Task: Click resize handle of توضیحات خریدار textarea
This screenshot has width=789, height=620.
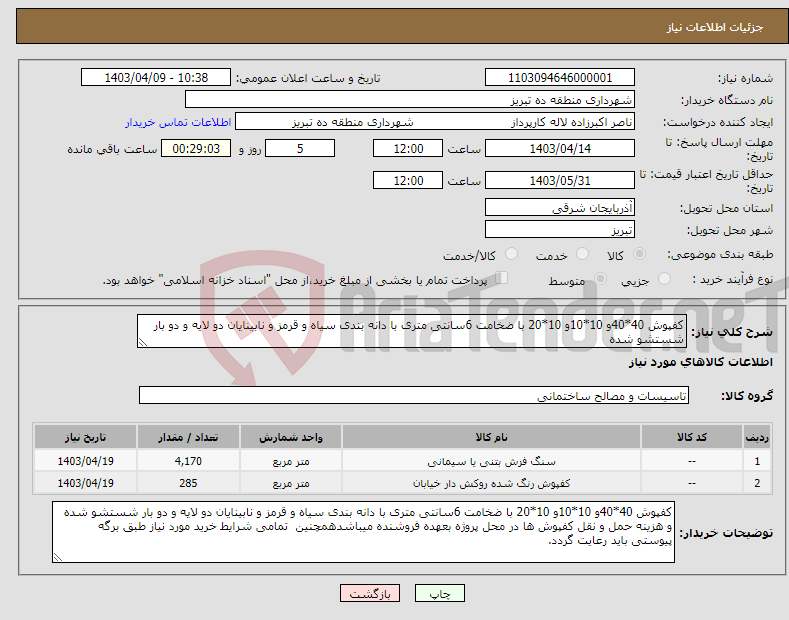Action: 58,557
